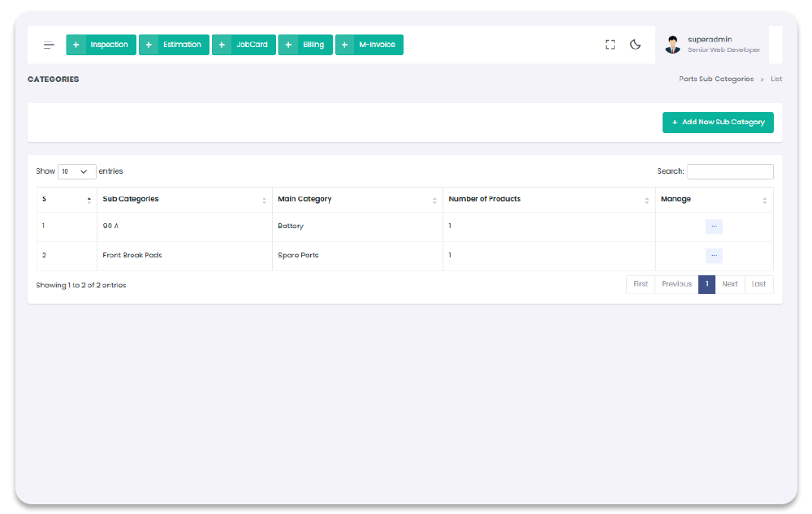Screen dimensions: 812x514
Task: Click plus icon on Billing button
Action: point(288,45)
